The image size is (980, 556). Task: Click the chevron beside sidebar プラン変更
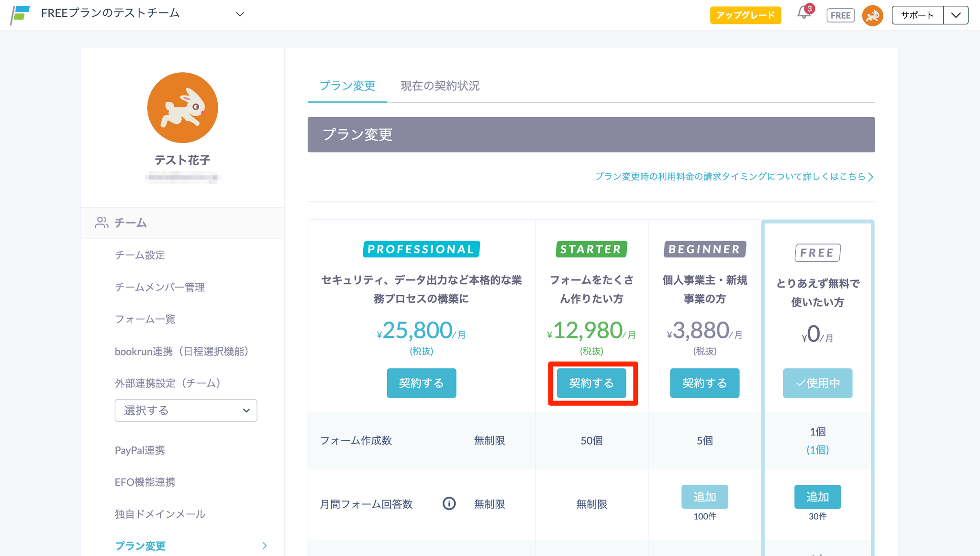(x=265, y=545)
